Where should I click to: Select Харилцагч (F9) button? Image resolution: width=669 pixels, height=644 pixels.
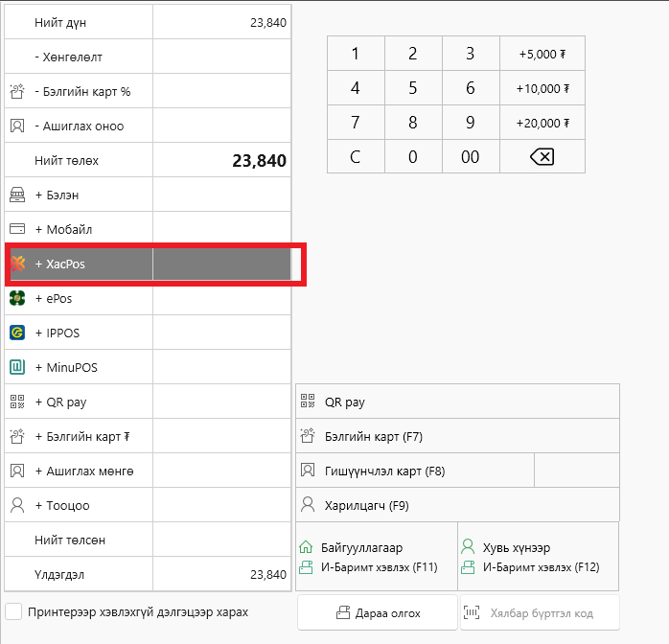pos(457,505)
